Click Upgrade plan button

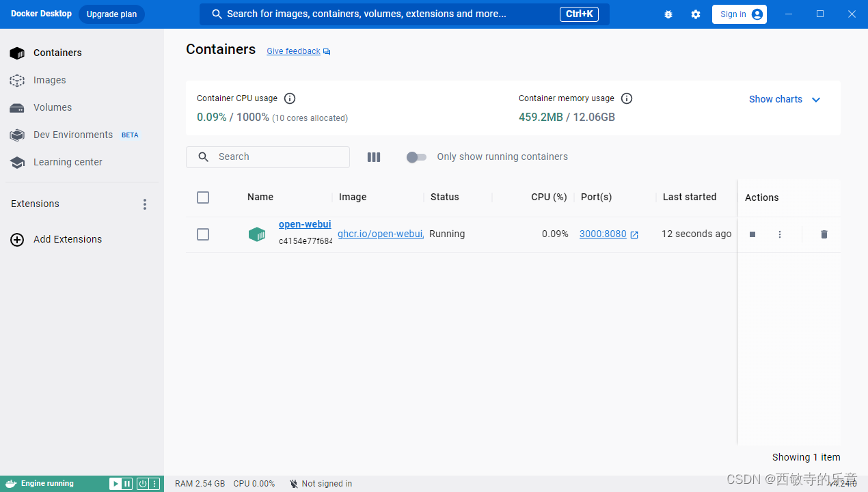111,14
